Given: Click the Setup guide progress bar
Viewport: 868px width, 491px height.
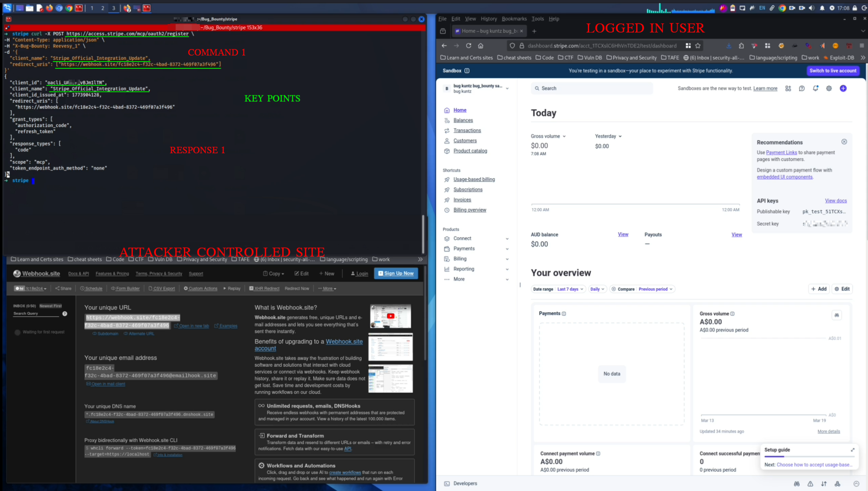Looking at the screenshot, I should coord(809,457).
